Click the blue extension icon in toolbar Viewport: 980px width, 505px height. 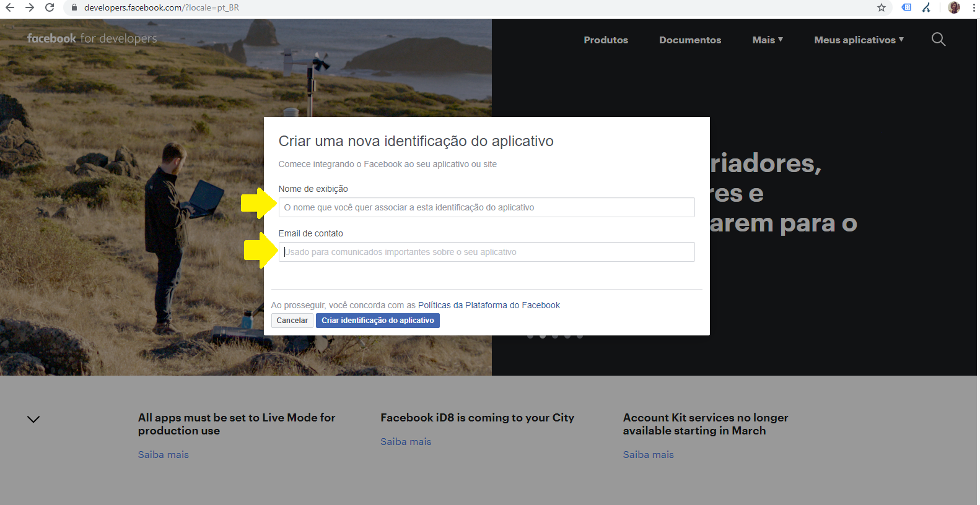pos(906,7)
